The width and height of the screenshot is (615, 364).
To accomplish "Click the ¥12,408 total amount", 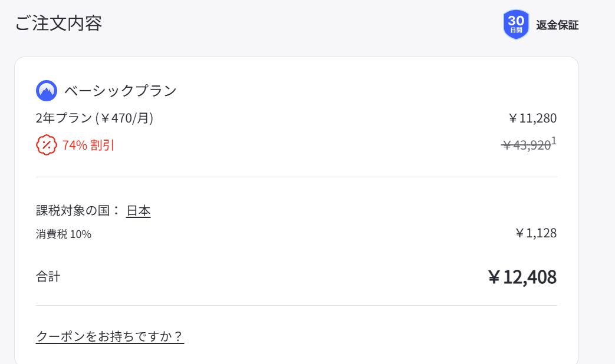I will [x=522, y=277].
